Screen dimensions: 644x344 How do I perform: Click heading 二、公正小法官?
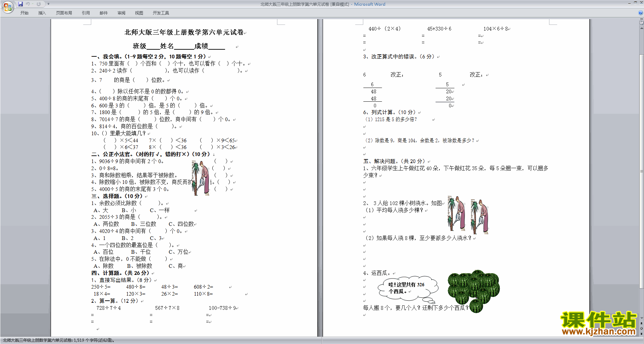[x=151, y=154]
